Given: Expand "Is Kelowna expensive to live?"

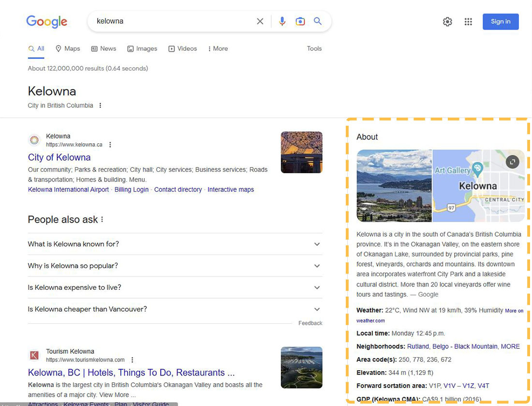Looking at the screenshot, I should tap(317, 287).
